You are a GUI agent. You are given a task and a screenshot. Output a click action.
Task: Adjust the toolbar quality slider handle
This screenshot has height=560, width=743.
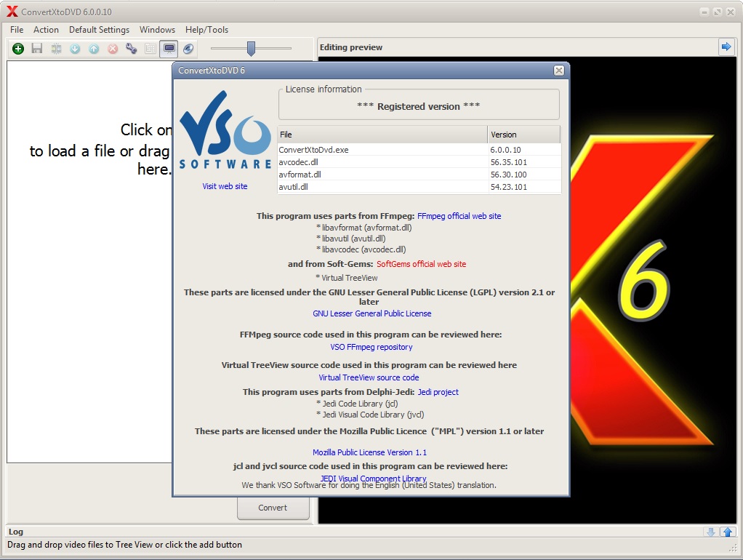click(251, 49)
